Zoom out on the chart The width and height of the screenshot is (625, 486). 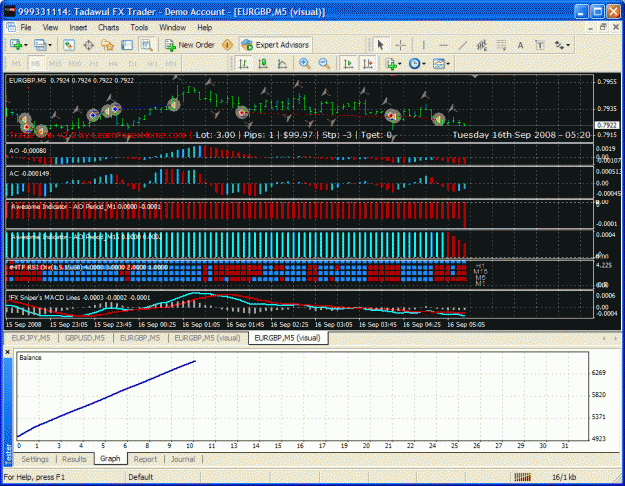(x=324, y=63)
